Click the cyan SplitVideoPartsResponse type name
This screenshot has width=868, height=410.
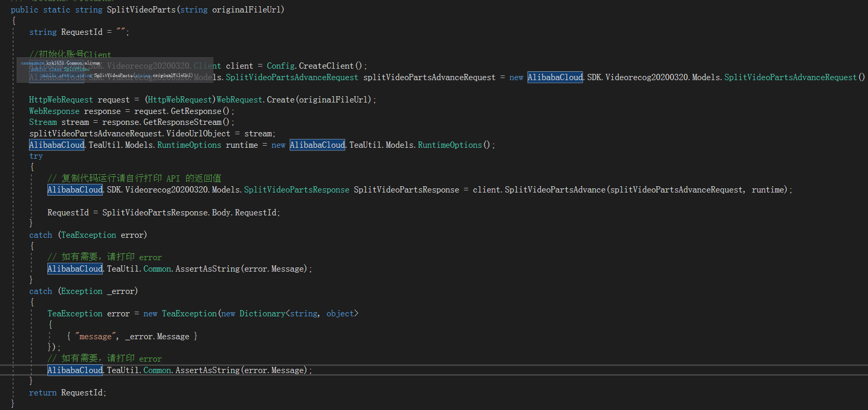click(296, 190)
